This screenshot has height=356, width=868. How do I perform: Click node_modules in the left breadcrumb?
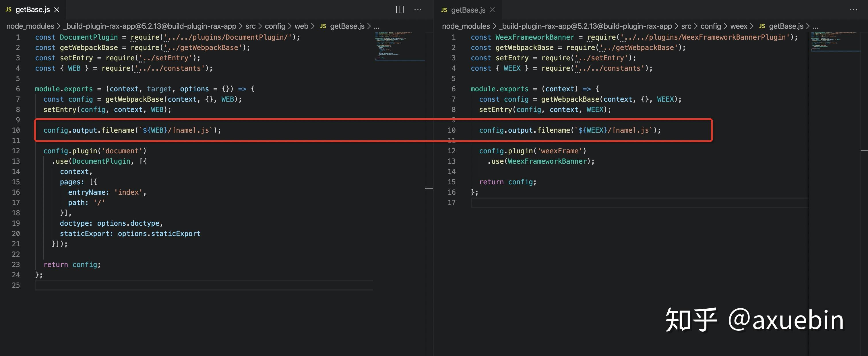point(30,26)
